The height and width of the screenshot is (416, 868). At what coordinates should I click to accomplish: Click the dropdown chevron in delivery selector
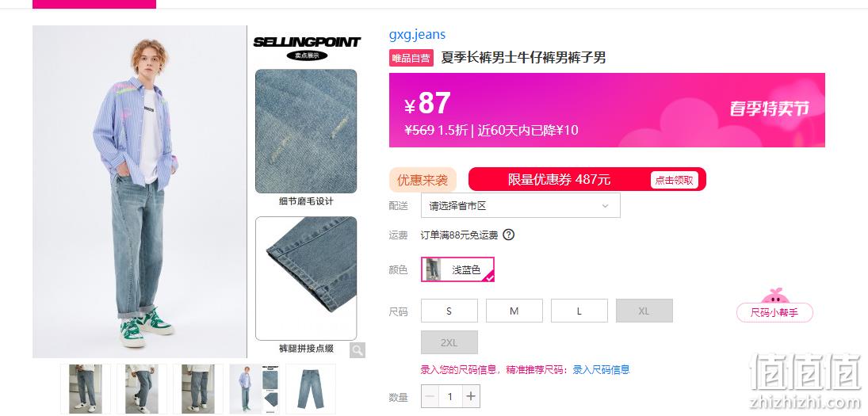point(605,206)
